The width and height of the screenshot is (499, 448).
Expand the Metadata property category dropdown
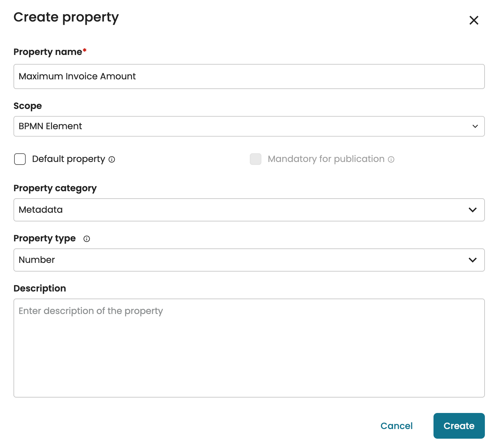[x=225, y=210]
